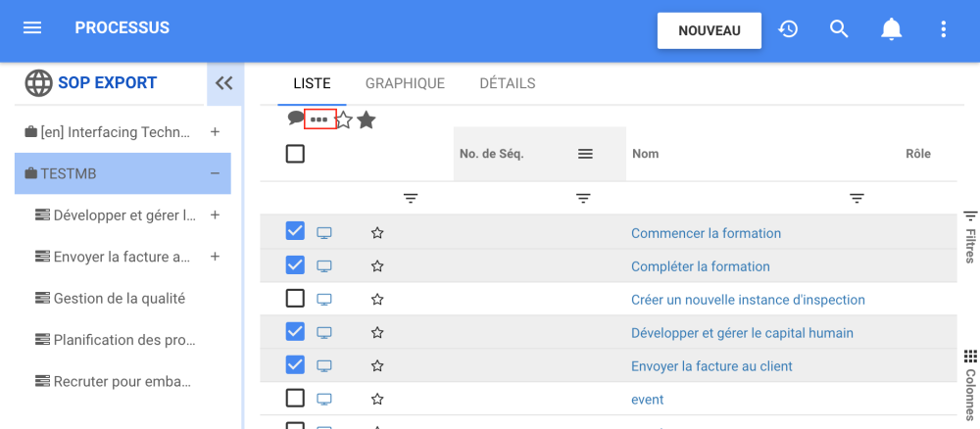Check the 'Créer un nouvelle instance d'inspection' checkbox
Image resolution: width=980 pixels, height=429 pixels.
295,298
